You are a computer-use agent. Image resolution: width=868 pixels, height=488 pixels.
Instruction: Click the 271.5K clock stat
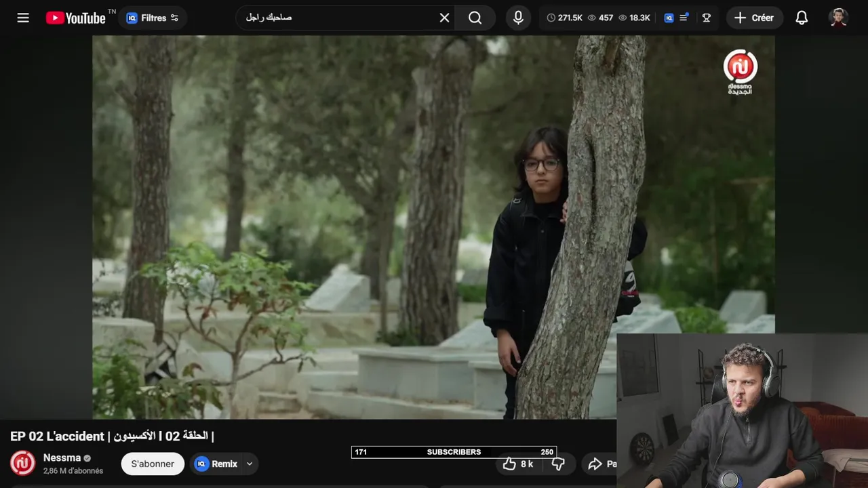pyautogui.click(x=564, y=18)
